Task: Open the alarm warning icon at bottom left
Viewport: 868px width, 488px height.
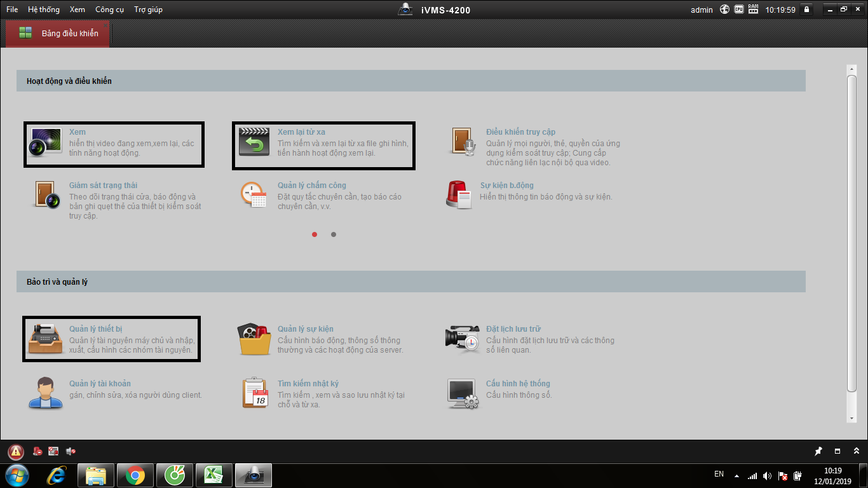Action: [x=16, y=452]
